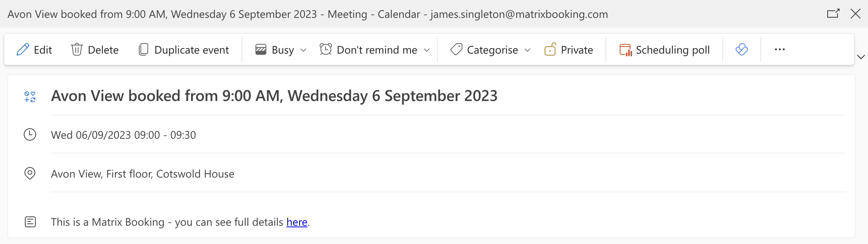Click the event date and time text
The width and height of the screenshot is (868, 244).
(x=124, y=135)
